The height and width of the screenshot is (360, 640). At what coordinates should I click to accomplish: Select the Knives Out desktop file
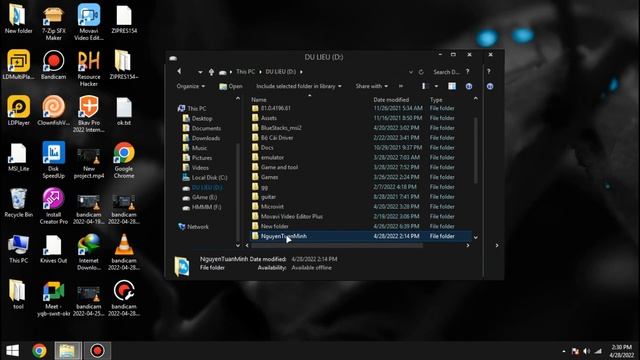coord(53,249)
